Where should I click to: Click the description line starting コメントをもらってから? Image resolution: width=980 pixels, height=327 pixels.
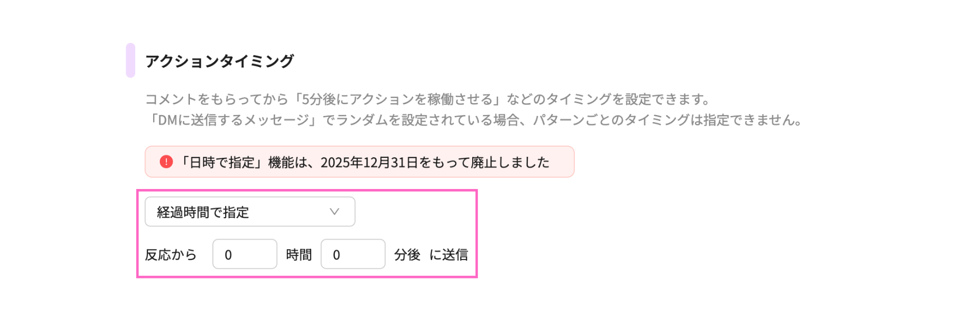(x=427, y=99)
